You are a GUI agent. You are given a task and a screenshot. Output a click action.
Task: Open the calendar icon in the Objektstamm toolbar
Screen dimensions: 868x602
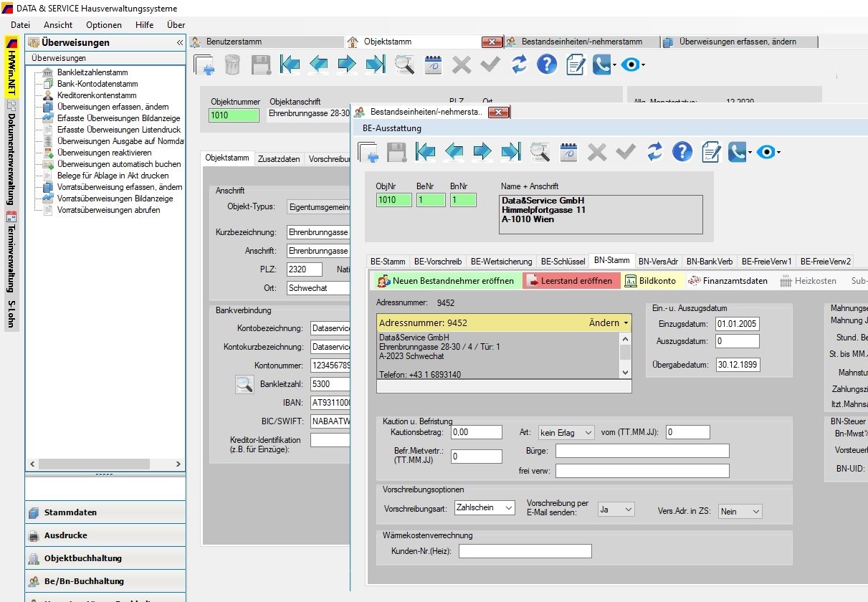(433, 64)
